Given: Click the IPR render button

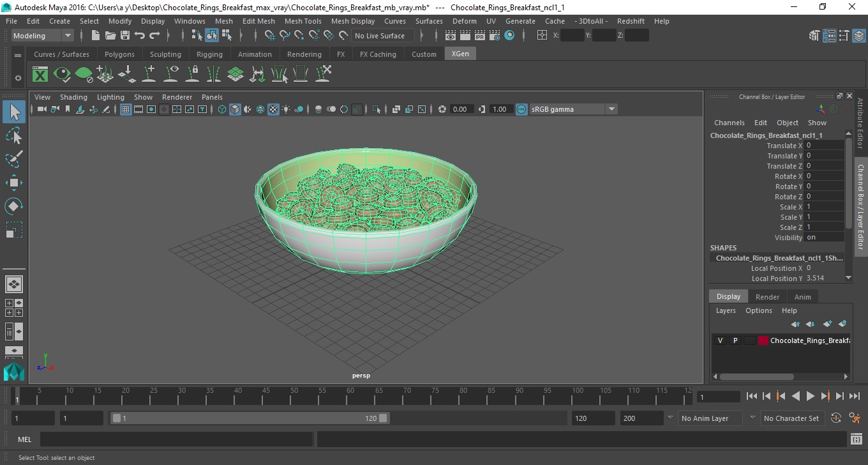Looking at the screenshot, I should pos(480,36).
